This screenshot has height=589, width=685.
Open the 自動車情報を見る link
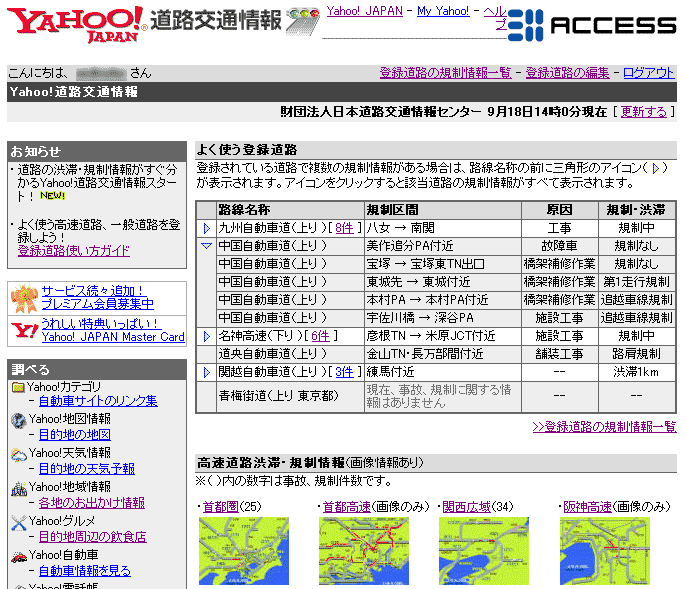pyautogui.click(x=84, y=571)
